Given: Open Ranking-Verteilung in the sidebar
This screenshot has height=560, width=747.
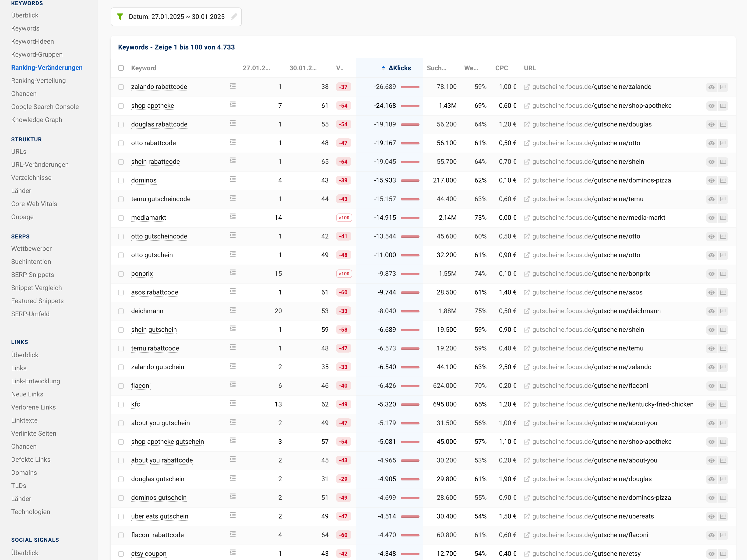Looking at the screenshot, I should tap(39, 80).
